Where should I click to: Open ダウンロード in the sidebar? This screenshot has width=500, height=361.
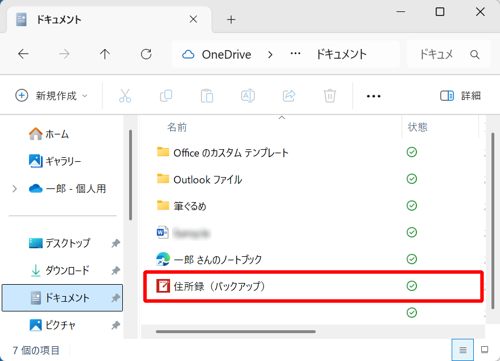point(59,270)
